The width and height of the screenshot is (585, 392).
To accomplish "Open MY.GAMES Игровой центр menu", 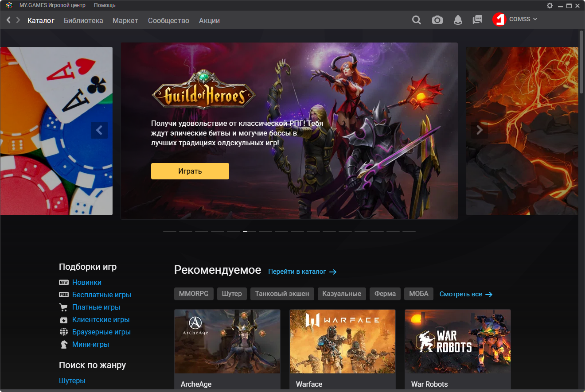I will pos(52,5).
